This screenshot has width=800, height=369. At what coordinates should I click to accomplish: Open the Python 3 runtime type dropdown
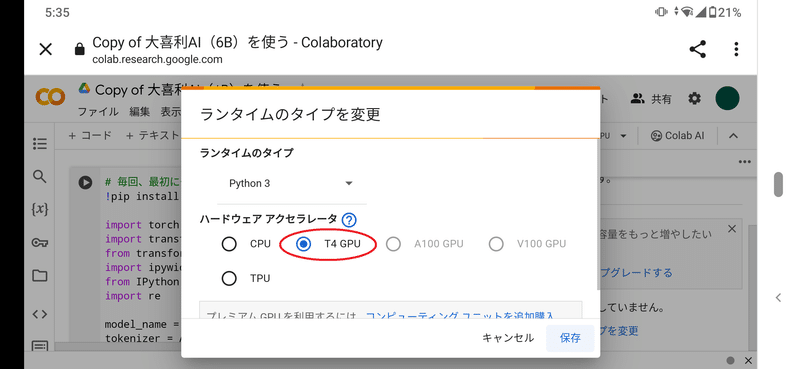291,184
